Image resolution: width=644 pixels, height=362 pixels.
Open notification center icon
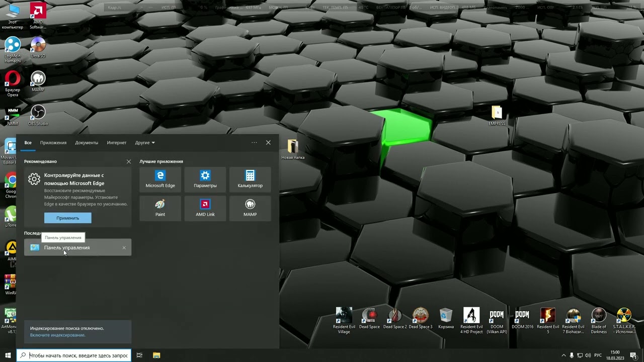coord(633,355)
